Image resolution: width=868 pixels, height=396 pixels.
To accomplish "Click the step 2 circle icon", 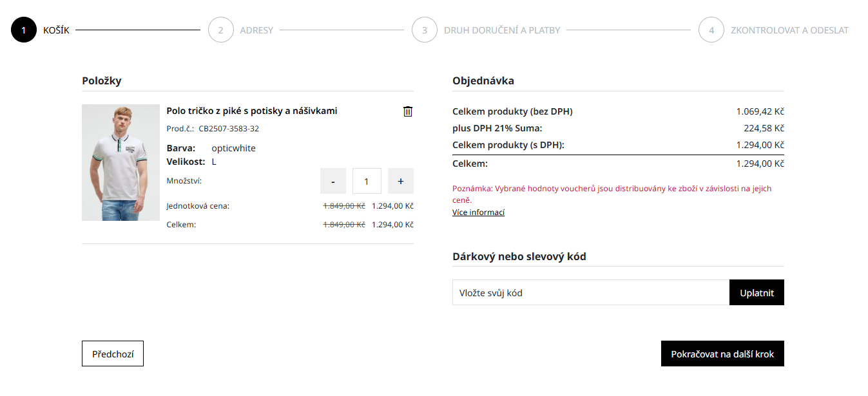I will click(x=220, y=30).
